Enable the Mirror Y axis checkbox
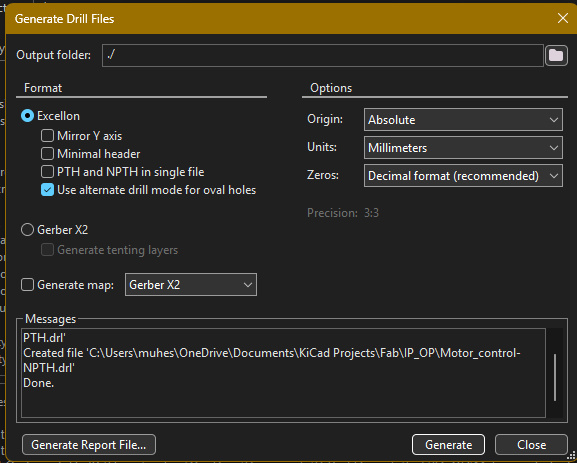Viewport: 577px width, 463px height. pyautogui.click(x=47, y=136)
